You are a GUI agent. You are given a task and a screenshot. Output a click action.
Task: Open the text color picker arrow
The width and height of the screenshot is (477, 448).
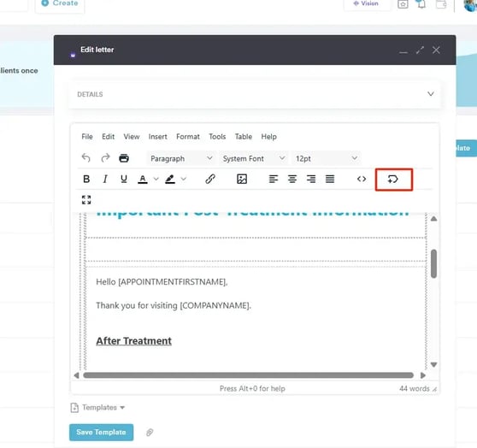(x=156, y=179)
